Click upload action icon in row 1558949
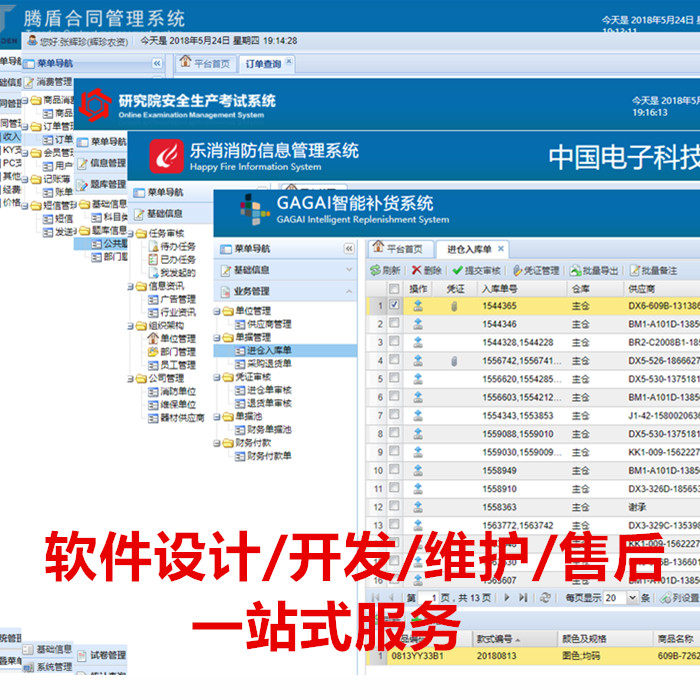This screenshot has width=700, height=700. click(x=418, y=471)
